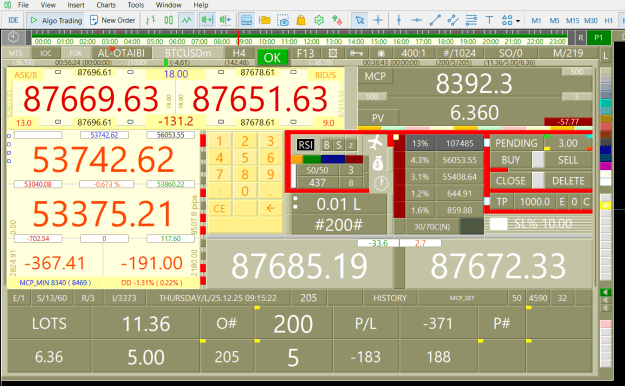
Task: Click the blue swatch below RSI
Action: (x=332, y=159)
